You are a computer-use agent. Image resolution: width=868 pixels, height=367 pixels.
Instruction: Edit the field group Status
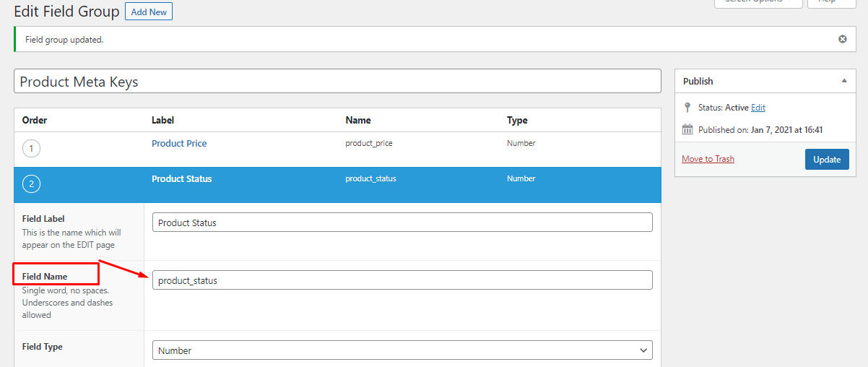coord(758,108)
